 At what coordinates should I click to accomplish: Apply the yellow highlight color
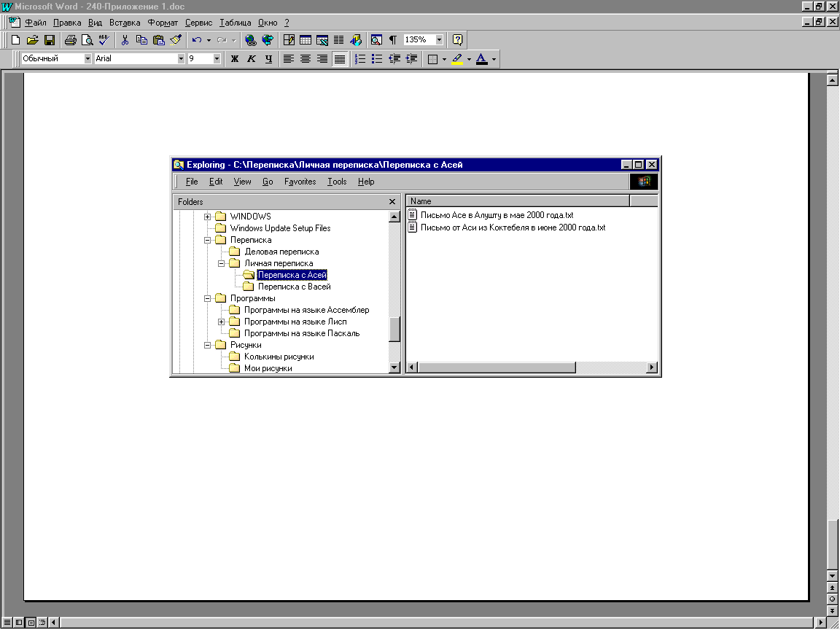(x=457, y=59)
